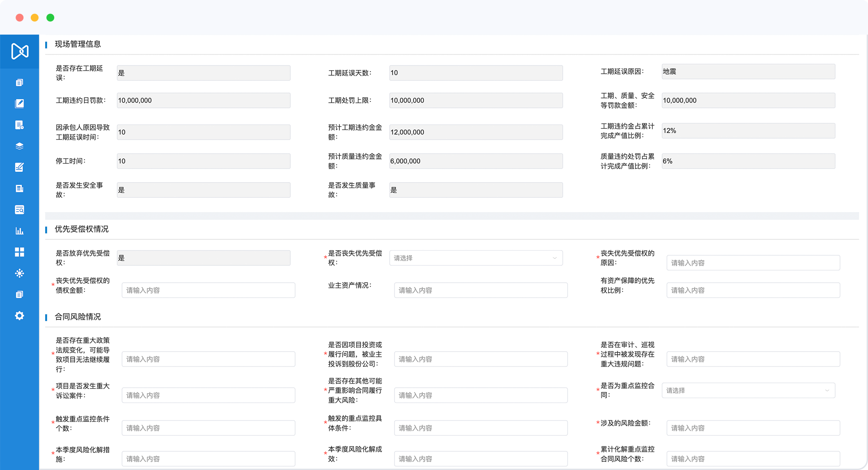Open the signature edit sidebar icon
Image resolution: width=868 pixels, height=470 pixels.
(20, 167)
